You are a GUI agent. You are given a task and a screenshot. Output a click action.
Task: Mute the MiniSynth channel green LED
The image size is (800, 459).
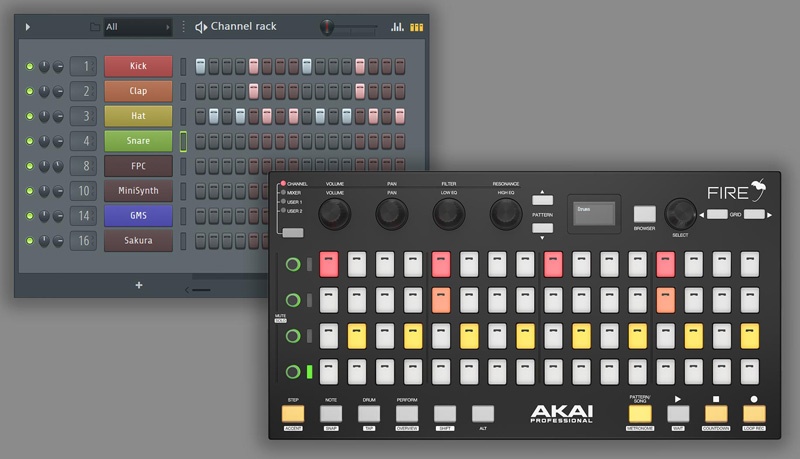[30, 191]
